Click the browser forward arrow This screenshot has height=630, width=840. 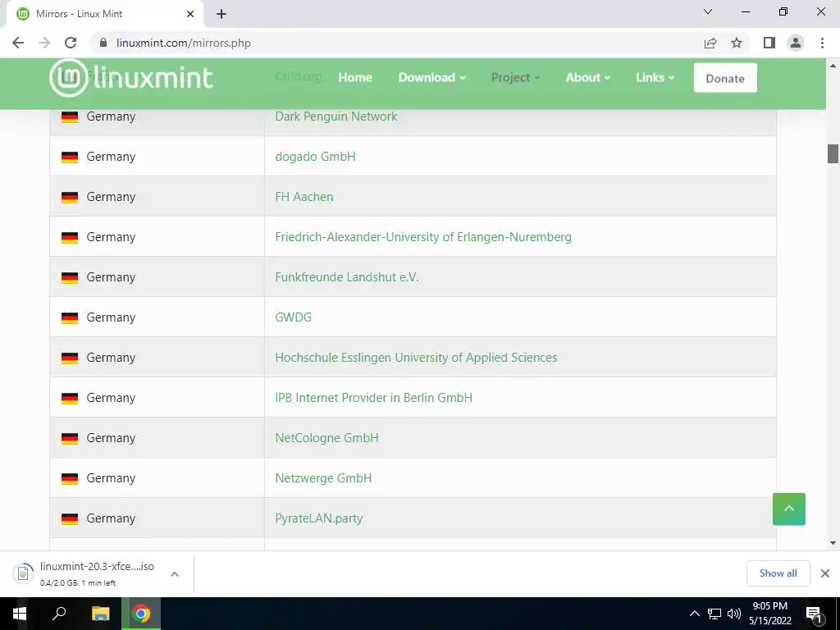[44, 43]
